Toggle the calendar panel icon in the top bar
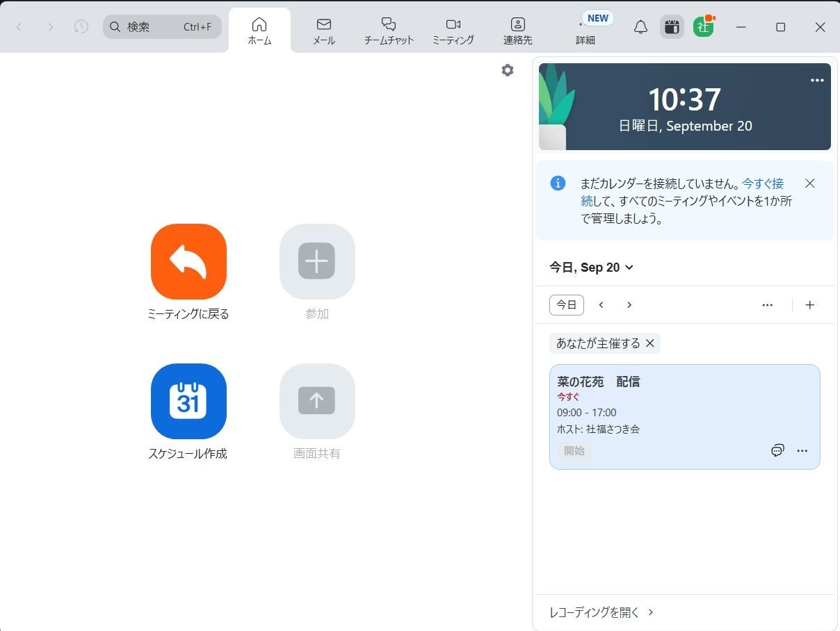Image resolution: width=840 pixels, height=631 pixels. tap(672, 27)
